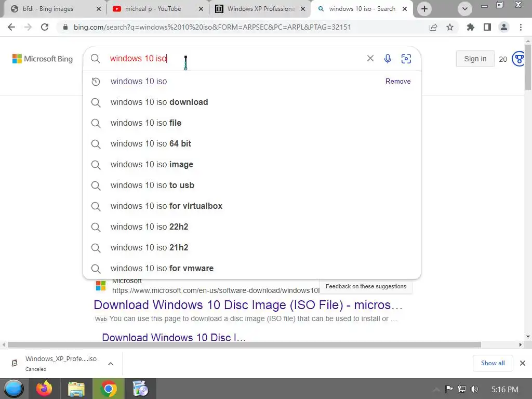Viewport: 532px width, 399px height.
Task: Choose suggestion windows 10 iso for virtualbox
Action: click(252, 206)
